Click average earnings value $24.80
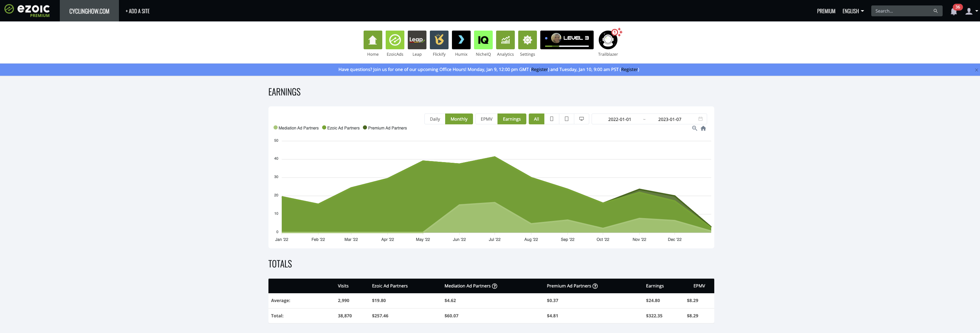The image size is (980, 333). [x=652, y=300]
